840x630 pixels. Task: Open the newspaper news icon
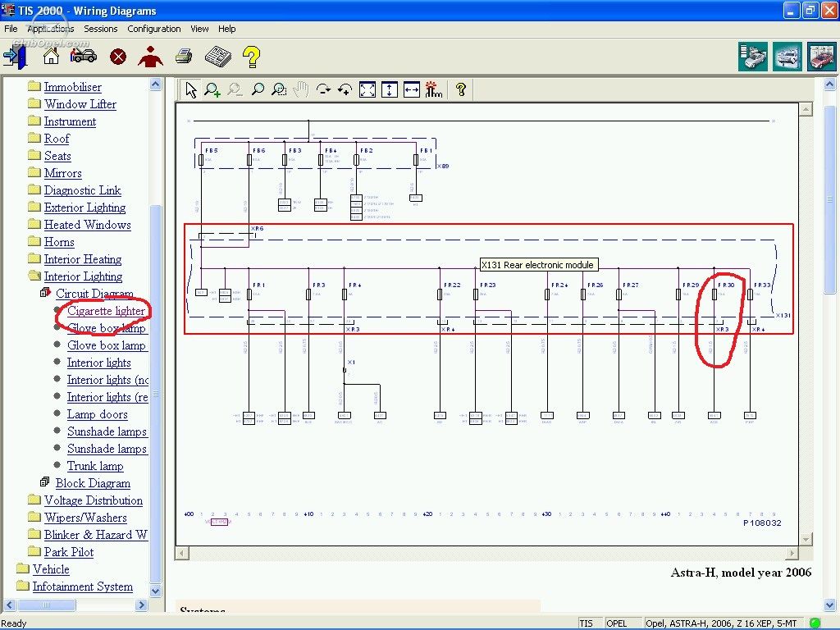click(218, 57)
